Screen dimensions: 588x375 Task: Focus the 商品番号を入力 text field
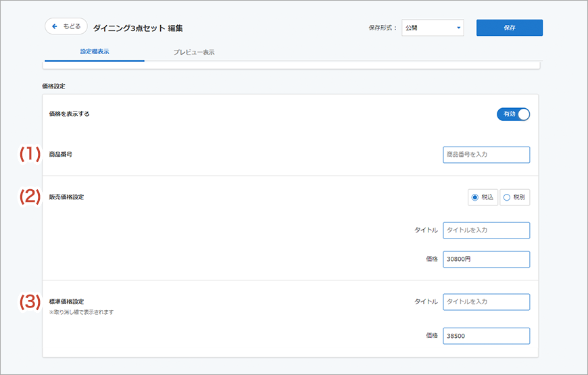486,155
